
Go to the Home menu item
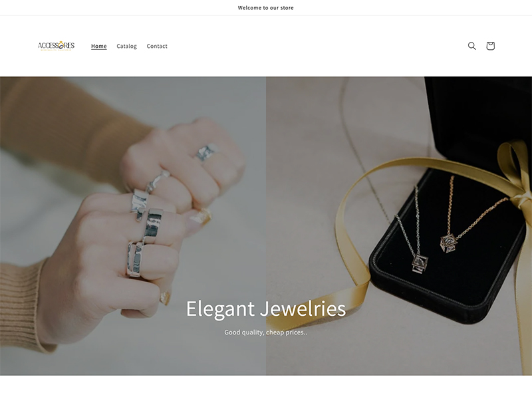pyautogui.click(x=98, y=46)
